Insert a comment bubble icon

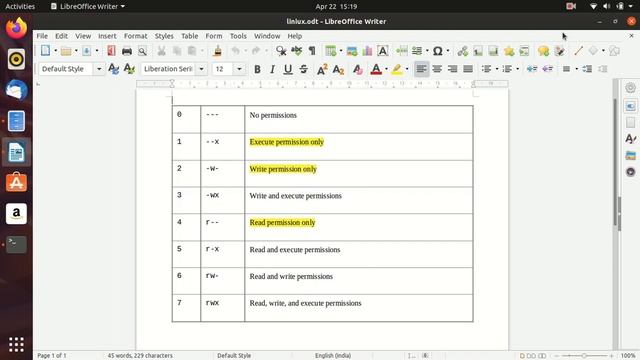[x=543, y=51]
